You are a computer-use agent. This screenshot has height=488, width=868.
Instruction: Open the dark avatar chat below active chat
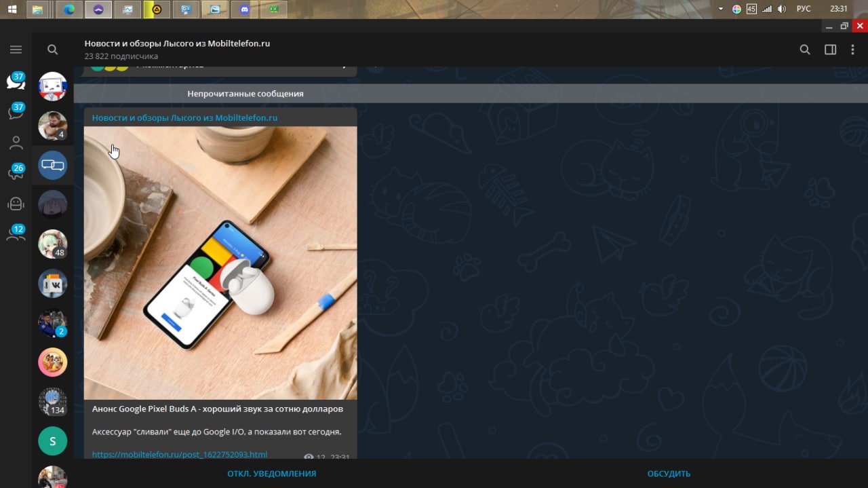tap(52, 204)
